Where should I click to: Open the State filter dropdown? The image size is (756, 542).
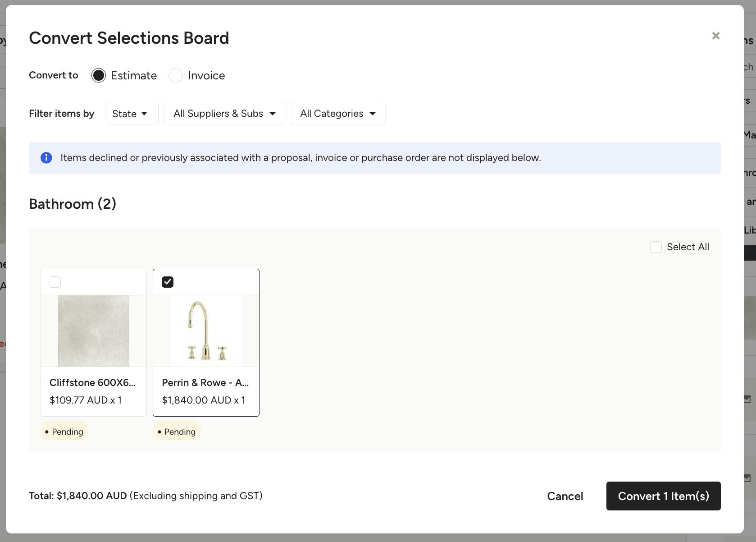(x=132, y=114)
